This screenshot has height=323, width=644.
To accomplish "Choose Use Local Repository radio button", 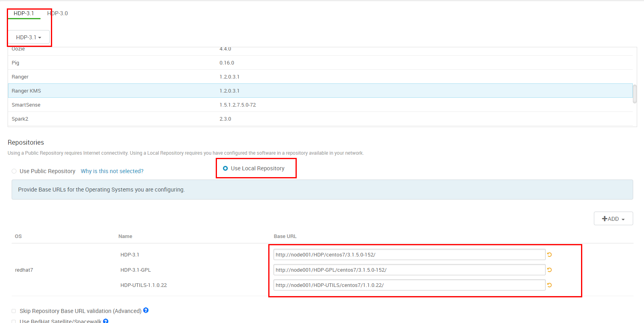I will click(x=225, y=168).
